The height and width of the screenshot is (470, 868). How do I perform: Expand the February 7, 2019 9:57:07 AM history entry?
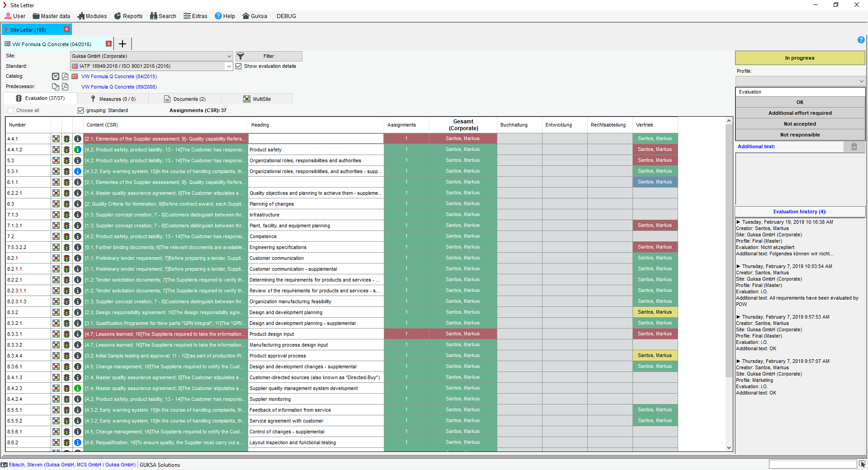(x=738, y=361)
